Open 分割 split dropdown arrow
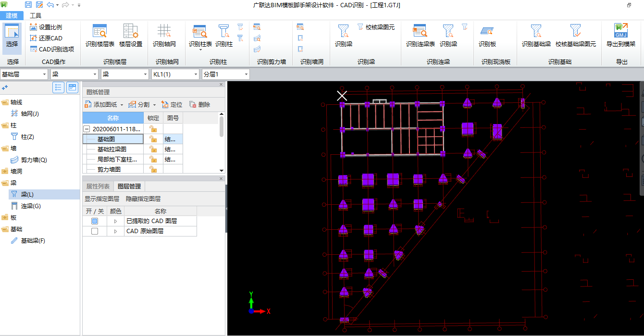This screenshot has width=644, height=336. point(154,105)
